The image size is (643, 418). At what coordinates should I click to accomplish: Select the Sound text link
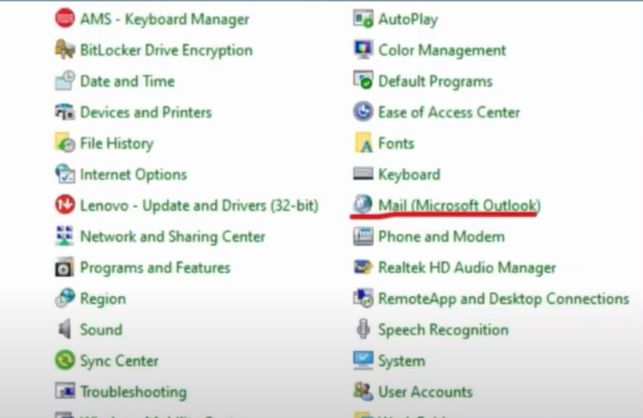(x=101, y=330)
